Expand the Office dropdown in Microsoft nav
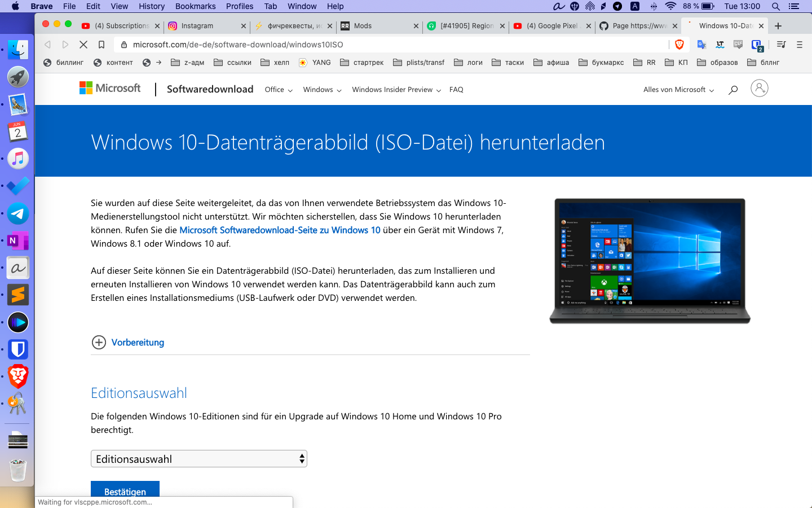The image size is (812, 508). point(279,90)
